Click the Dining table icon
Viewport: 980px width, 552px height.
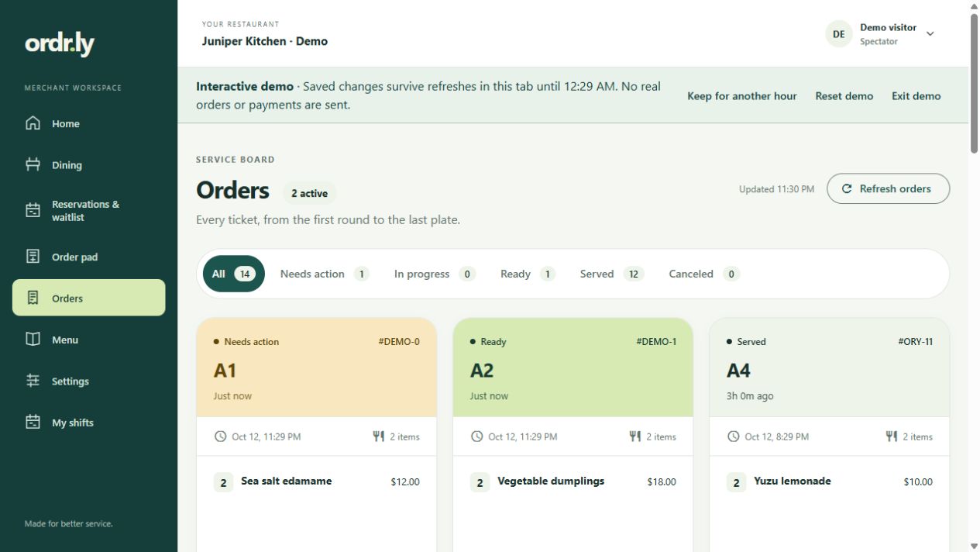click(33, 164)
